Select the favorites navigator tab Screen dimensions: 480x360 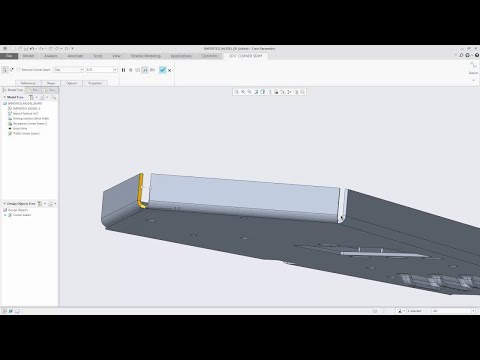coord(50,90)
